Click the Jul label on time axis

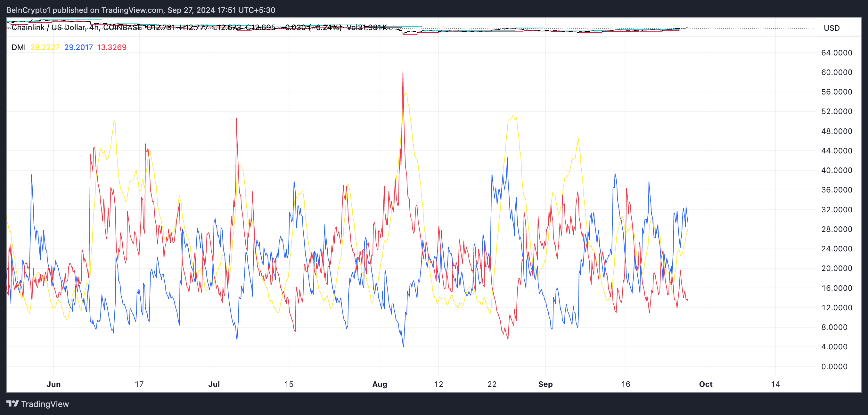[x=214, y=384]
